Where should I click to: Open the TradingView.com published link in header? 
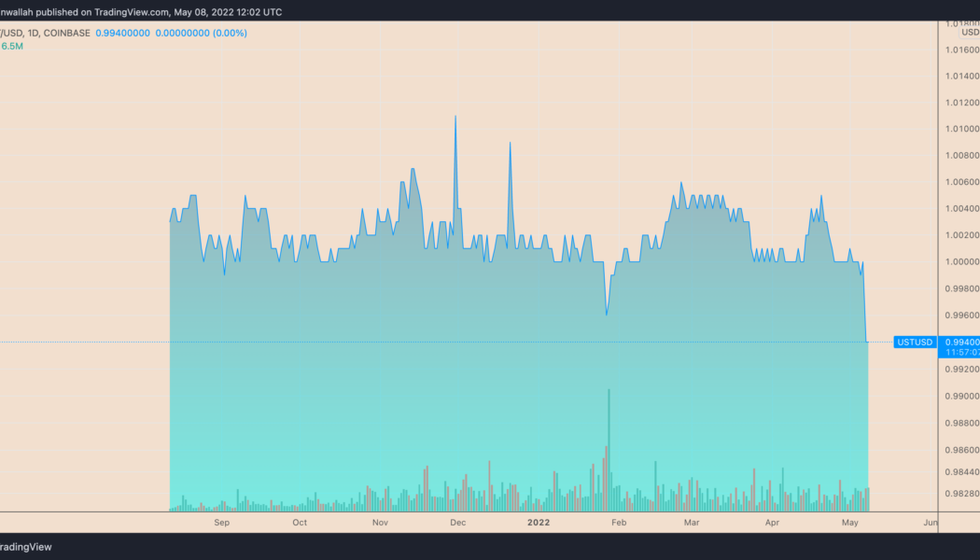pyautogui.click(x=127, y=12)
